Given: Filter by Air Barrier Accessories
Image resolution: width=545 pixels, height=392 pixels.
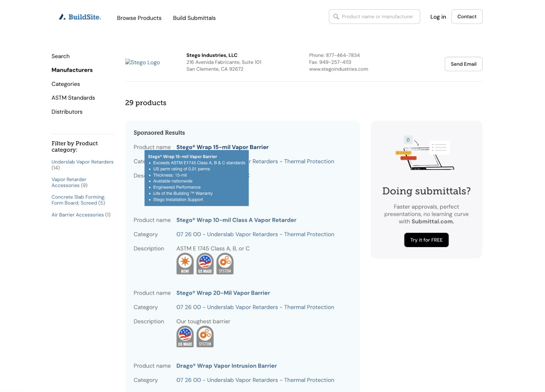Looking at the screenshot, I should [x=78, y=215].
